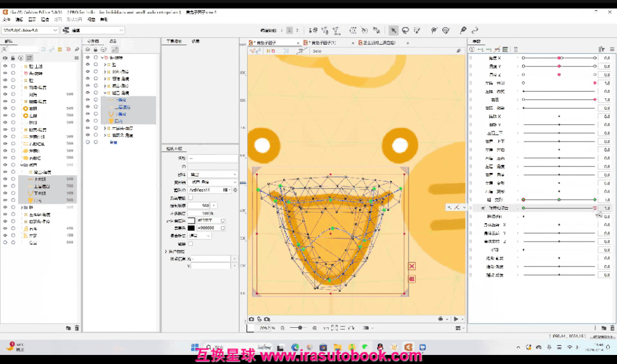Select the 参数 parameter panel tab
The image size is (617, 364).
point(477,42)
